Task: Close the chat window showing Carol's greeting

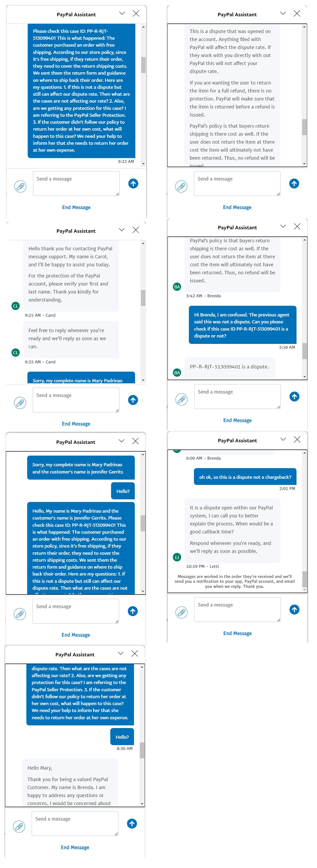Action: coord(136,230)
